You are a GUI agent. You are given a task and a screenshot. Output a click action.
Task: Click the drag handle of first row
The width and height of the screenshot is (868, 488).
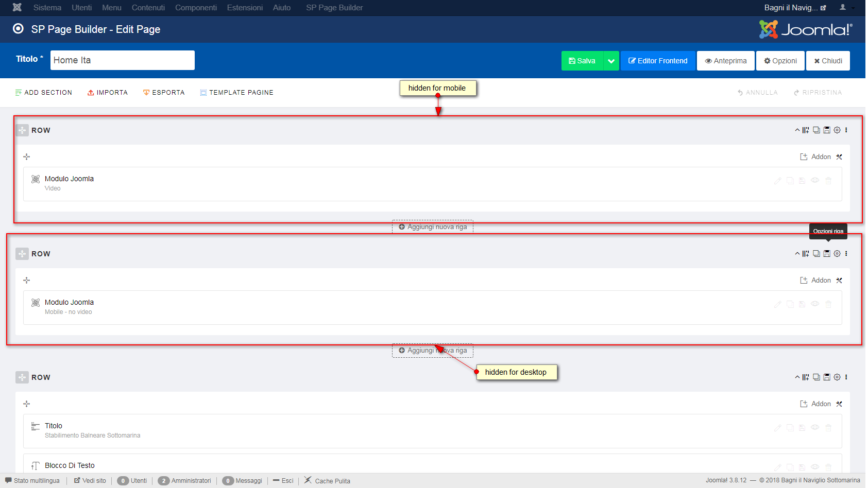tap(22, 130)
